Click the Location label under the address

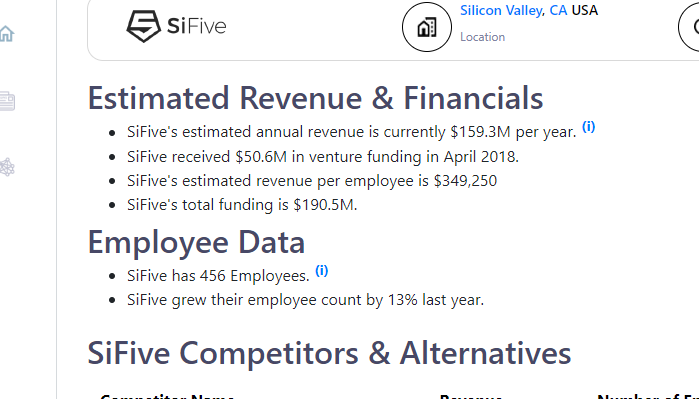coord(482,37)
